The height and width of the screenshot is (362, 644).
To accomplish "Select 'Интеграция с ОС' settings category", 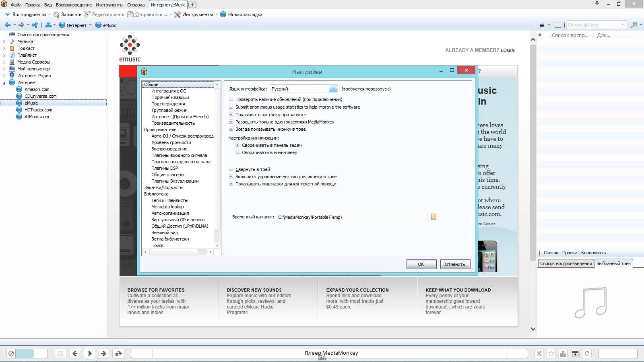I will (169, 91).
